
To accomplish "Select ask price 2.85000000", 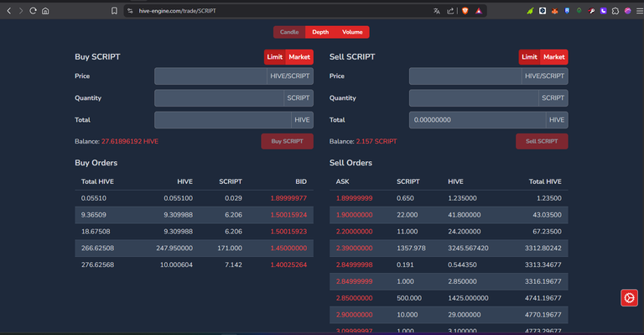I will coord(354,298).
